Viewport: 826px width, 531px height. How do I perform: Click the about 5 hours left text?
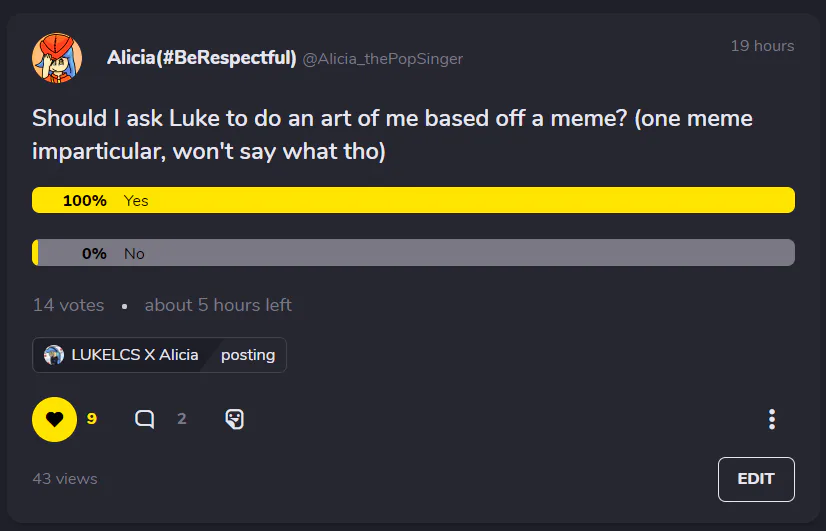(x=218, y=305)
